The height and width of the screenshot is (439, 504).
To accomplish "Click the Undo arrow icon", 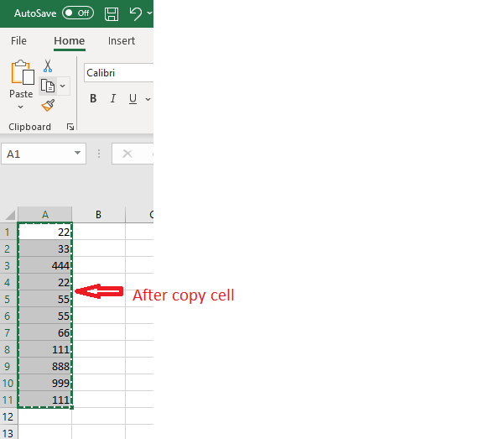I will pos(136,13).
